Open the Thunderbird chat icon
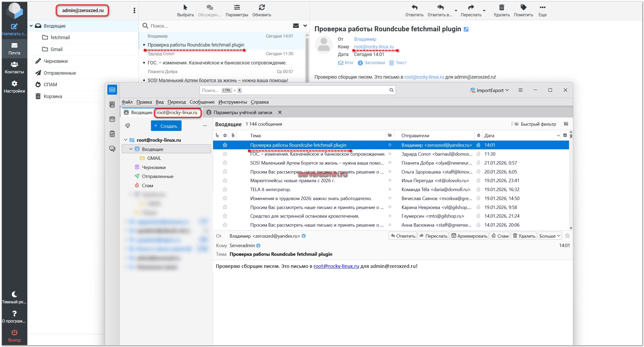 (112, 149)
